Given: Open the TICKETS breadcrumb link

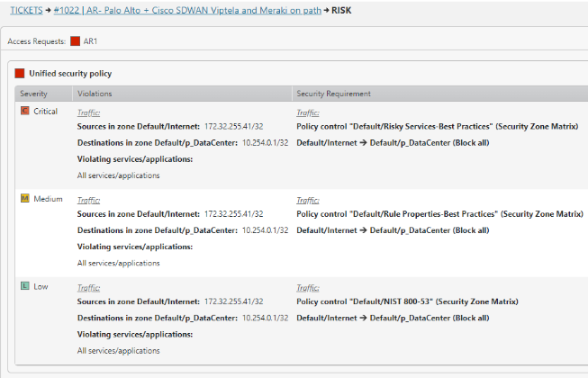Looking at the screenshot, I should (26, 10).
